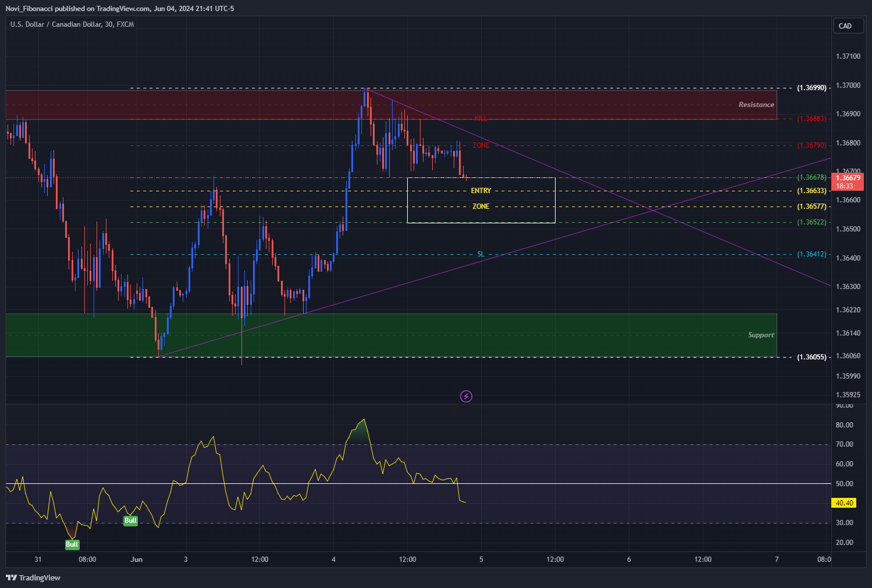Click the 90.00 RSI axis value
Viewport: 872px width, 588px height.
(x=844, y=405)
